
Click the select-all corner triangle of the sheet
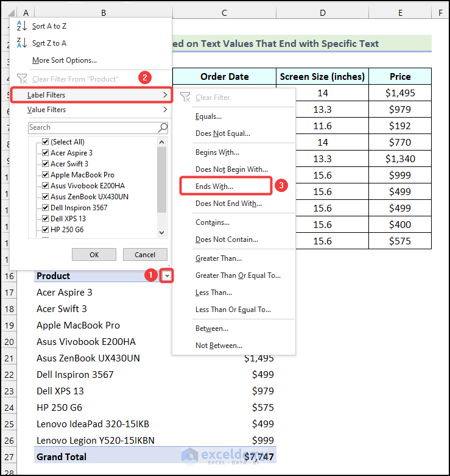click(11, 13)
